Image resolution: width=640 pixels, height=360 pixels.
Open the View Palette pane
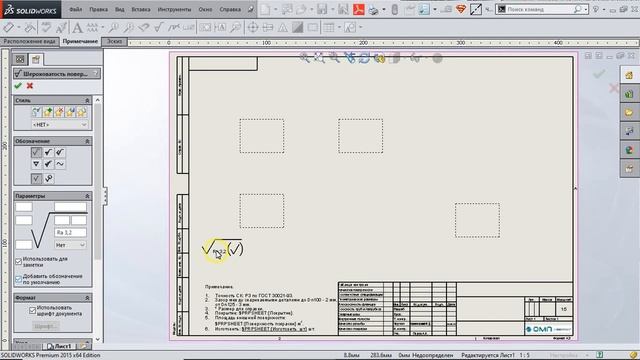pyautogui.click(x=629, y=131)
